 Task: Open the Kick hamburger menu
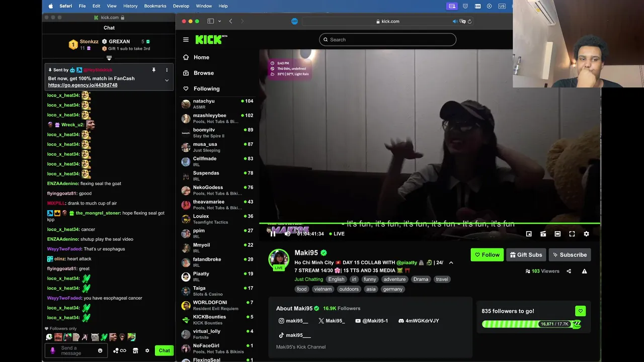pyautogui.click(x=186, y=40)
